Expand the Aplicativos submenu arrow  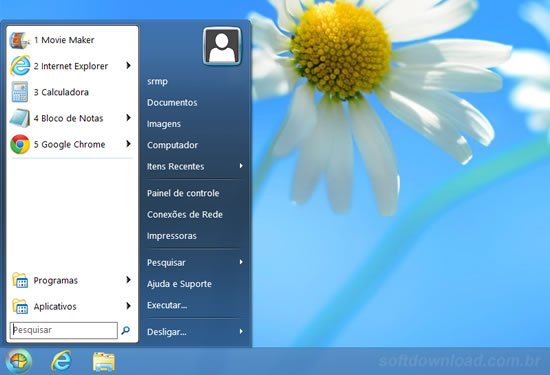click(x=128, y=306)
